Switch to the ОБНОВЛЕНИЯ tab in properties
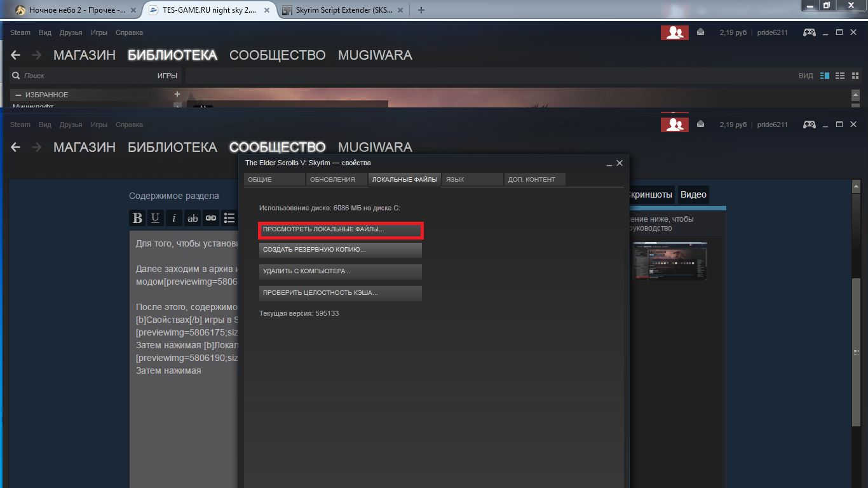This screenshot has width=868, height=488. click(337, 180)
